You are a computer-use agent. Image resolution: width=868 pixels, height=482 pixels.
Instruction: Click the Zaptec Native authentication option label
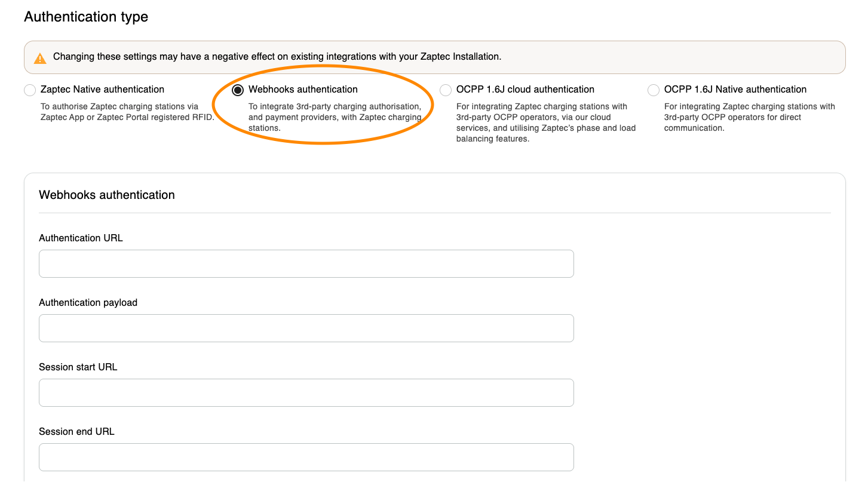tap(102, 90)
